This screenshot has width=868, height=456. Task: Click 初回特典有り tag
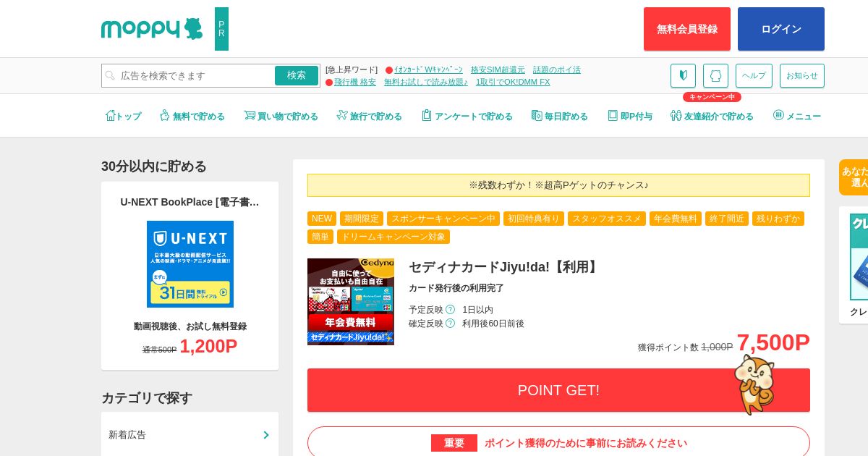click(534, 219)
